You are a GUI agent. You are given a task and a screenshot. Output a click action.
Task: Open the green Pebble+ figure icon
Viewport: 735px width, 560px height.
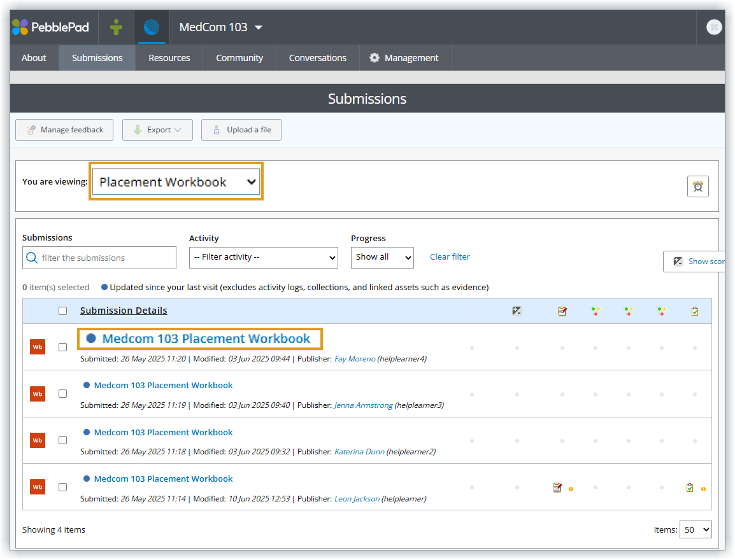(x=117, y=27)
